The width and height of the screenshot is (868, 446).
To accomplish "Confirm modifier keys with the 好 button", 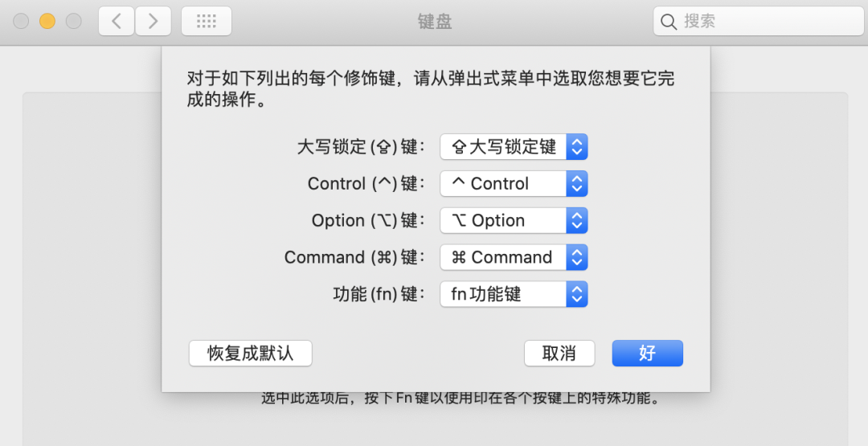I will click(x=647, y=354).
